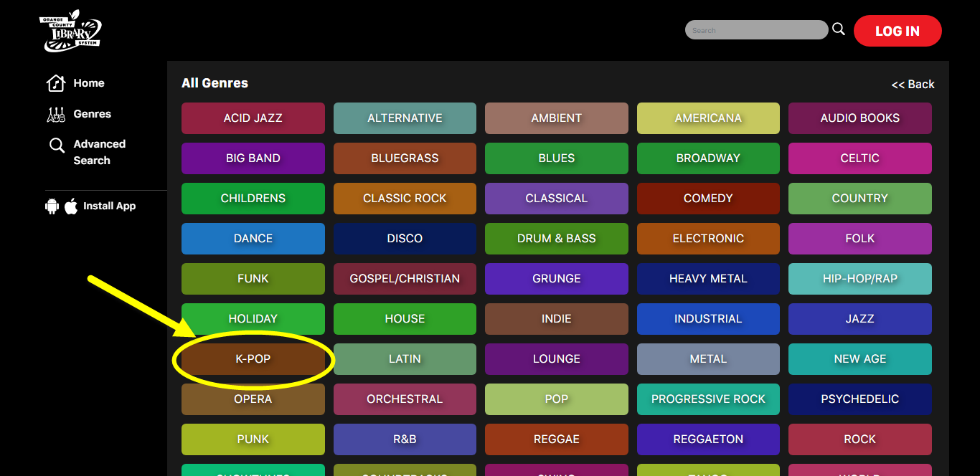This screenshot has width=980, height=476.
Task: Click the Apple app icon
Action: coord(71,206)
